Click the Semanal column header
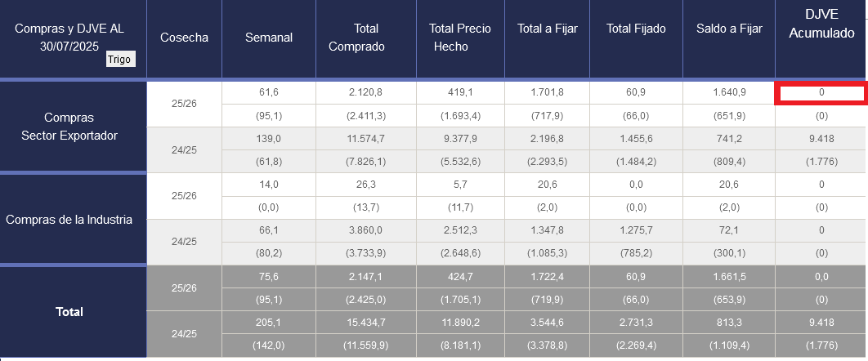Screen dimensions: 868x361 click(x=269, y=37)
